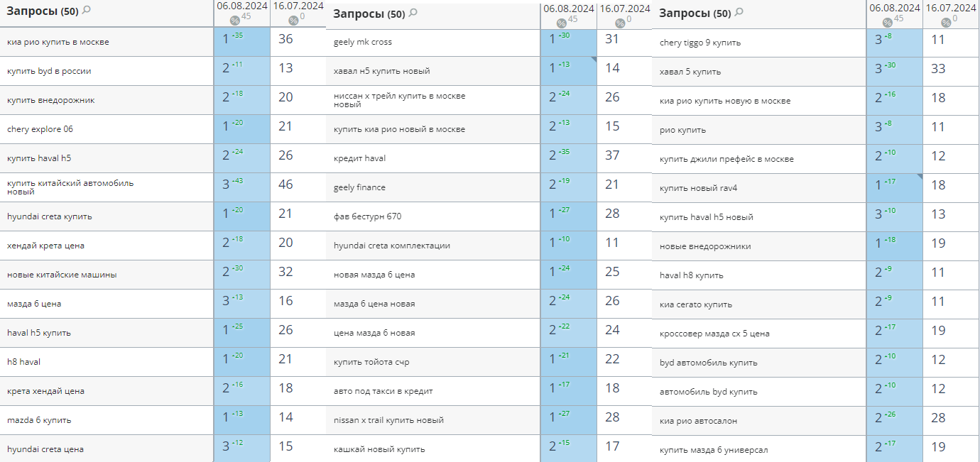
Task: Select query 'крета хендай цена'
Action: (45, 391)
